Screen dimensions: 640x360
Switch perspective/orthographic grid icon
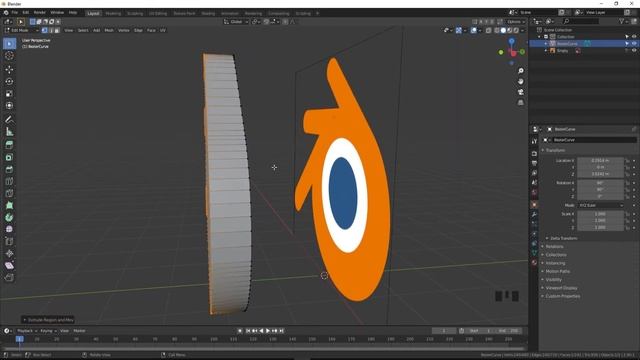(520, 103)
